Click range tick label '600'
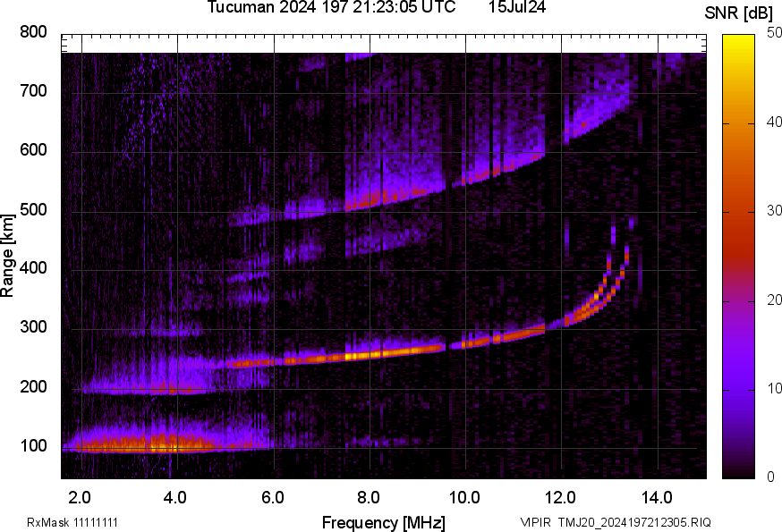The height and width of the screenshot is (532, 782). pyautogui.click(x=33, y=150)
